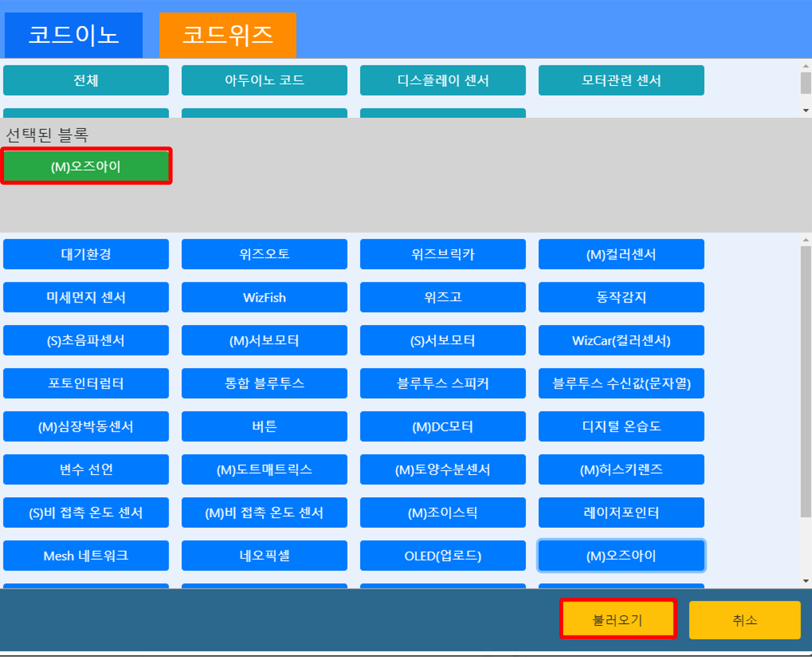812x657 pixels.
Task: Choose the WizFish block
Action: (264, 297)
